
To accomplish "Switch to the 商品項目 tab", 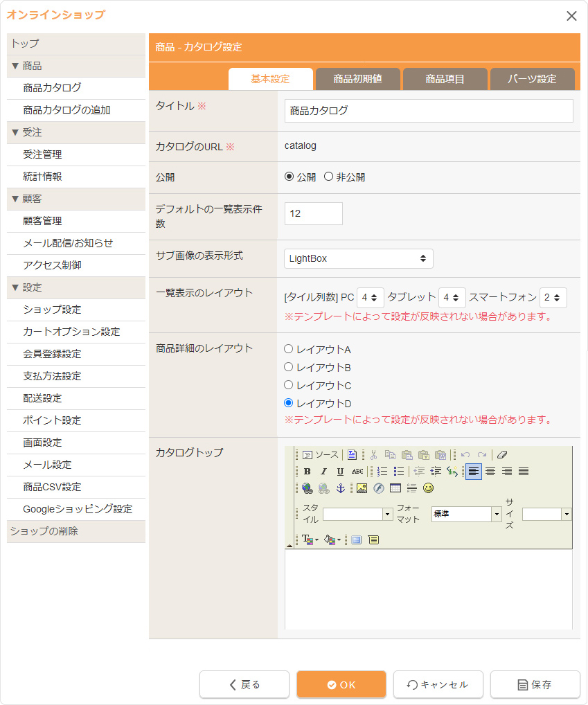I will (445, 79).
